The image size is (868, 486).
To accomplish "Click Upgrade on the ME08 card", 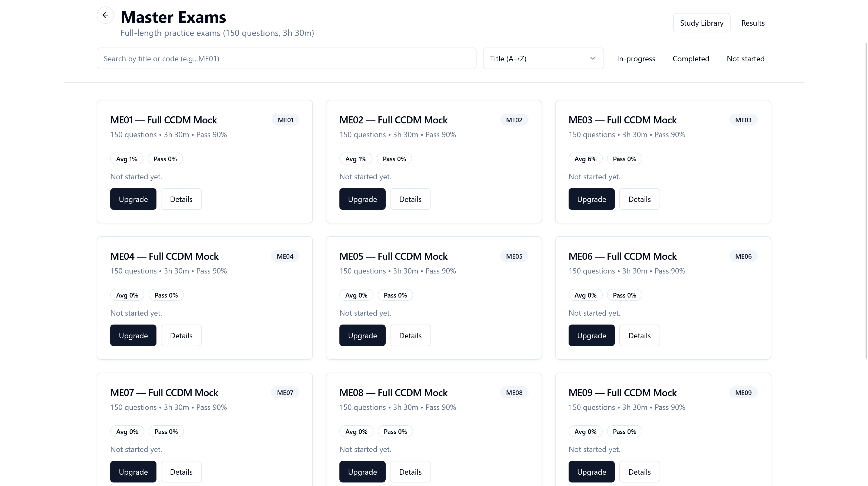I will 362,472.
